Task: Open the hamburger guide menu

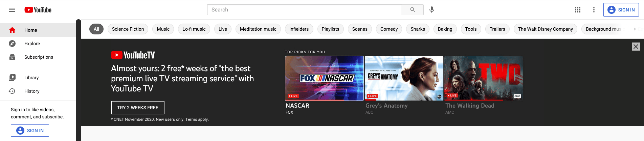Action: coord(12,10)
